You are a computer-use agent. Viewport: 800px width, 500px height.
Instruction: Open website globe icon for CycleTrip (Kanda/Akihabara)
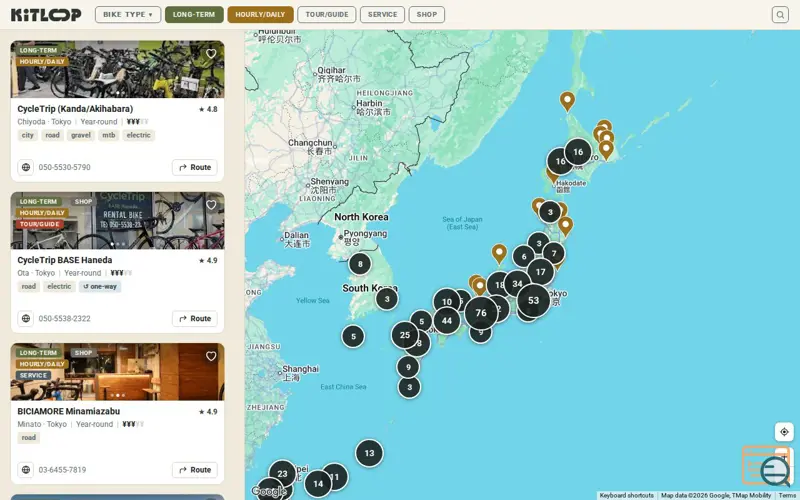(26, 167)
